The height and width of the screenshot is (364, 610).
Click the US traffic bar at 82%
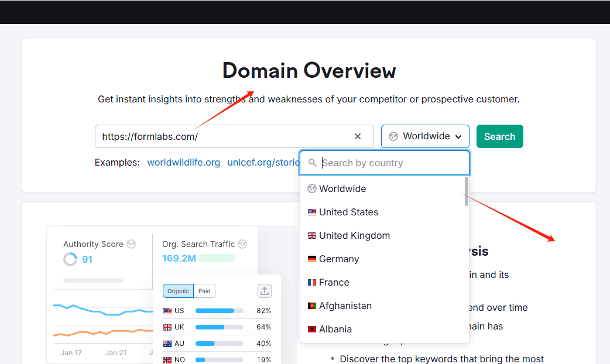click(219, 311)
